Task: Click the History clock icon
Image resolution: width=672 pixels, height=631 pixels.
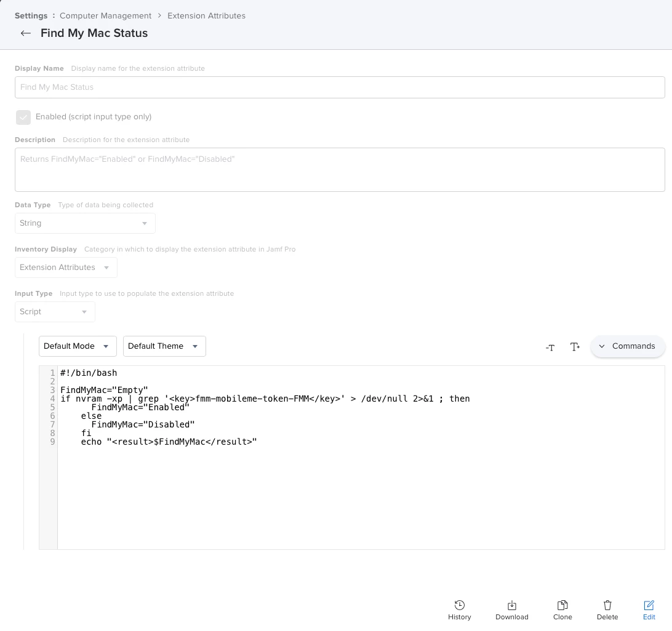Action: tap(460, 605)
